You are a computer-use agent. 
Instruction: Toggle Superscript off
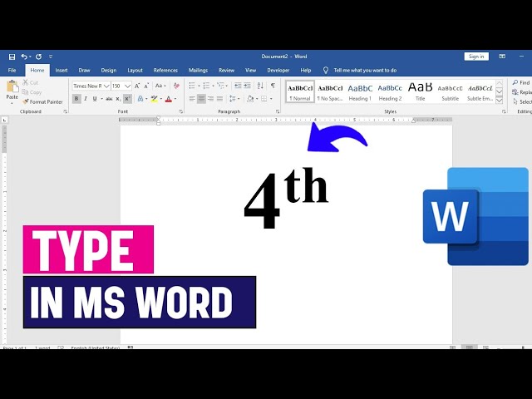click(127, 99)
